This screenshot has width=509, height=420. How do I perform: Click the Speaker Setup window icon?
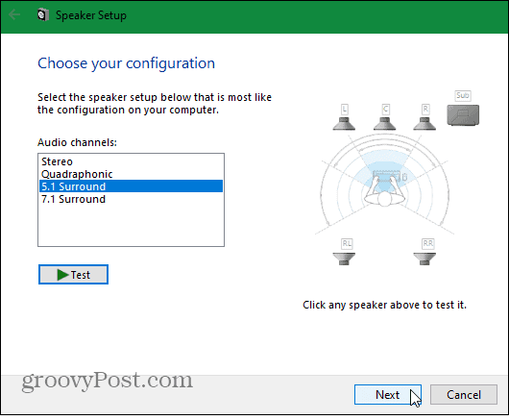pyautogui.click(x=42, y=15)
